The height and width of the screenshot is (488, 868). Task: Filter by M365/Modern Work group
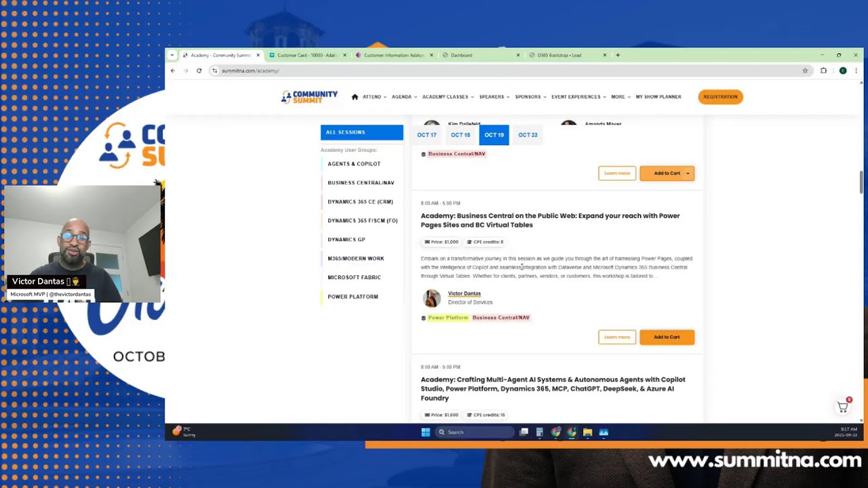(356, 259)
